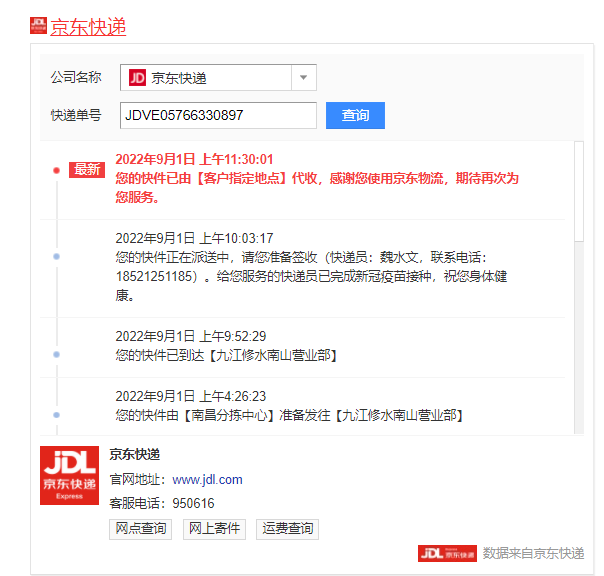Click the 网点查询 button

click(x=141, y=529)
